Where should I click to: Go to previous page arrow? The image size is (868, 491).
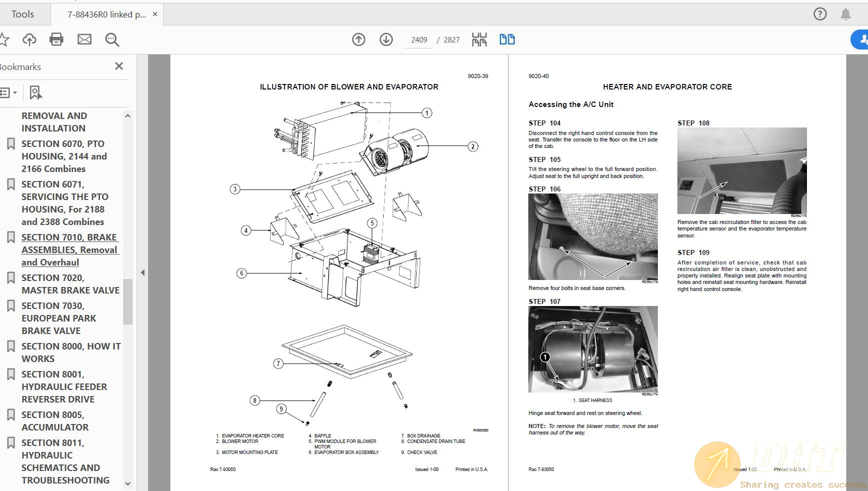[x=359, y=39]
